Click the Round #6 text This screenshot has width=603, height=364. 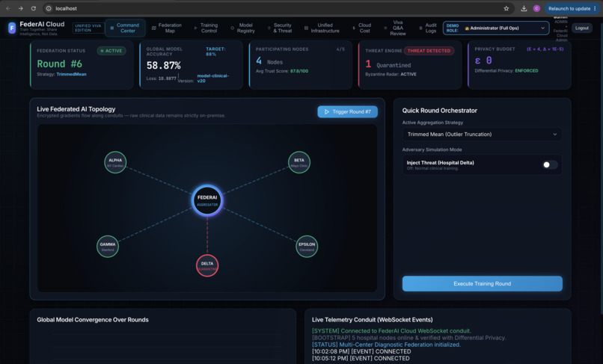(x=60, y=64)
